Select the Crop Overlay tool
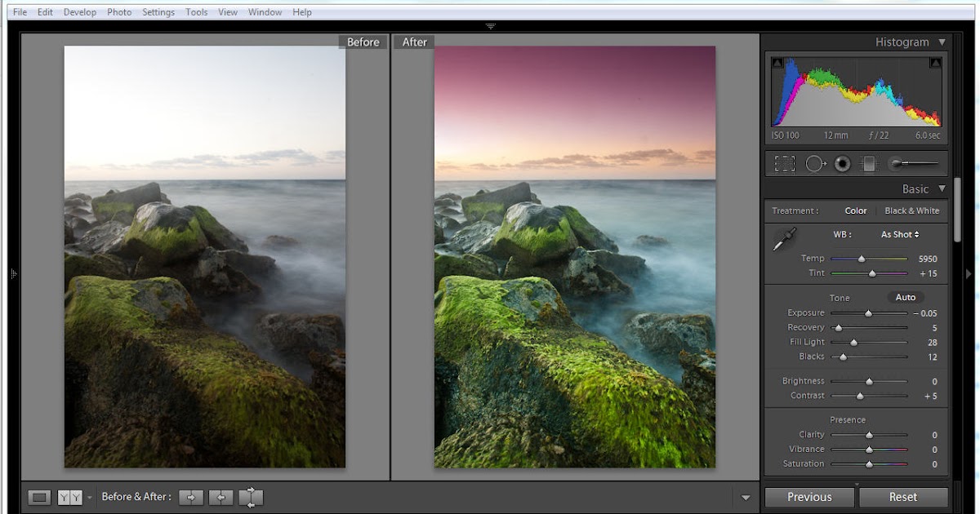The width and height of the screenshot is (980, 514). [x=785, y=164]
